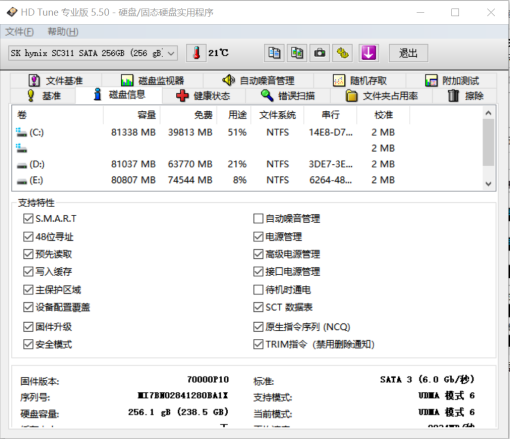Click the Extra Tests tab icon
This screenshot has height=439, width=510.
coord(431,80)
